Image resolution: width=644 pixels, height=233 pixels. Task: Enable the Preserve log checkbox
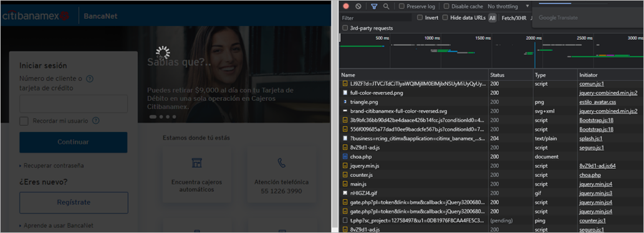pyautogui.click(x=401, y=7)
